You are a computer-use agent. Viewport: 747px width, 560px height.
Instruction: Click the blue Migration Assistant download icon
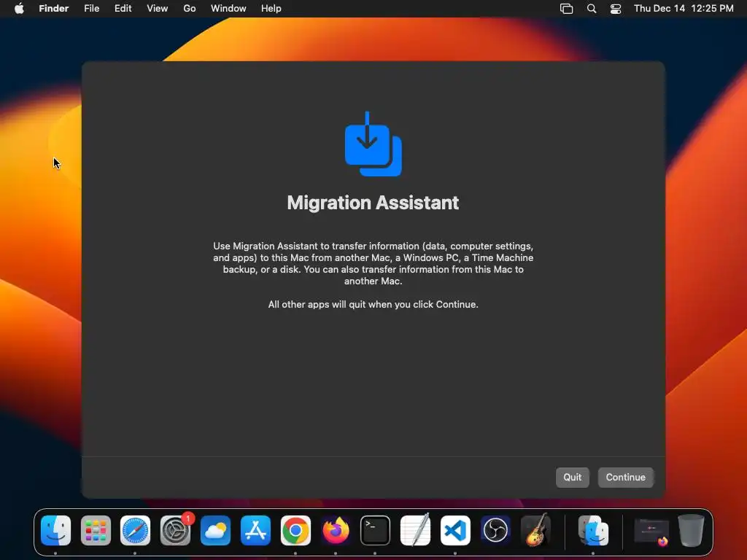pyautogui.click(x=373, y=144)
